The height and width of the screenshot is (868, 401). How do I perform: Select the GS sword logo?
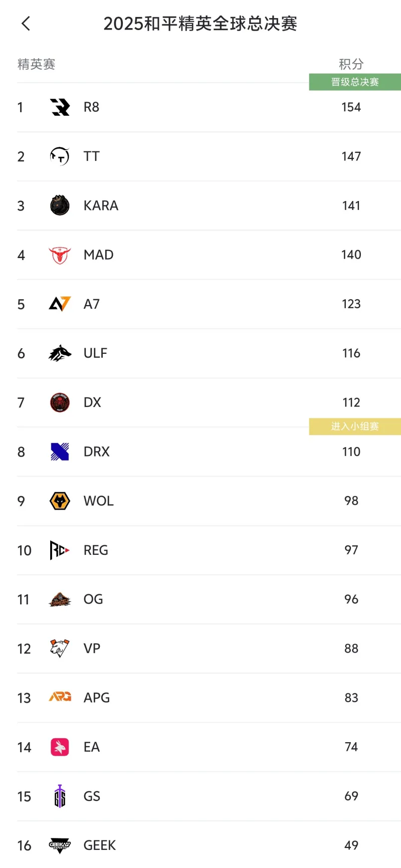[x=60, y=796]
